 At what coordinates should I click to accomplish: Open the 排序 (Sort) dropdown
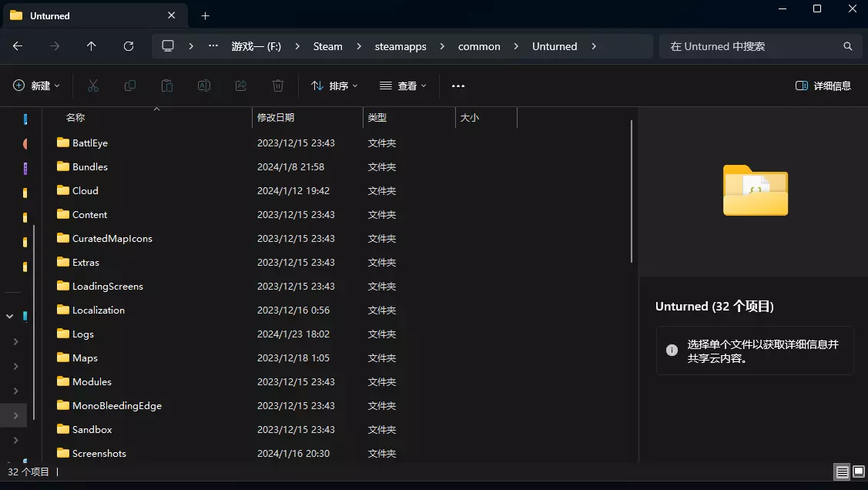pyautogui.click(x=334, y=86)
